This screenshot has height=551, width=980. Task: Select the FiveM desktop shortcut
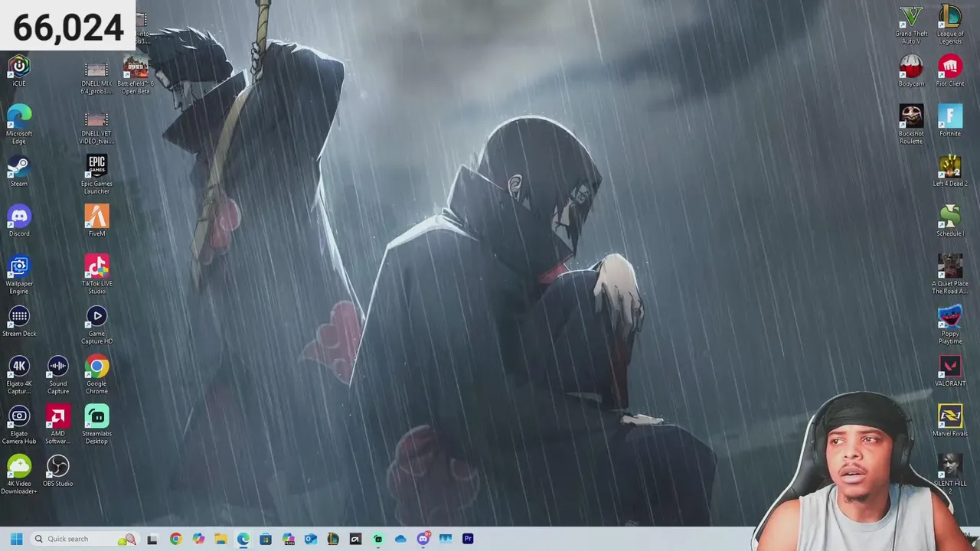tap(96, 220)
